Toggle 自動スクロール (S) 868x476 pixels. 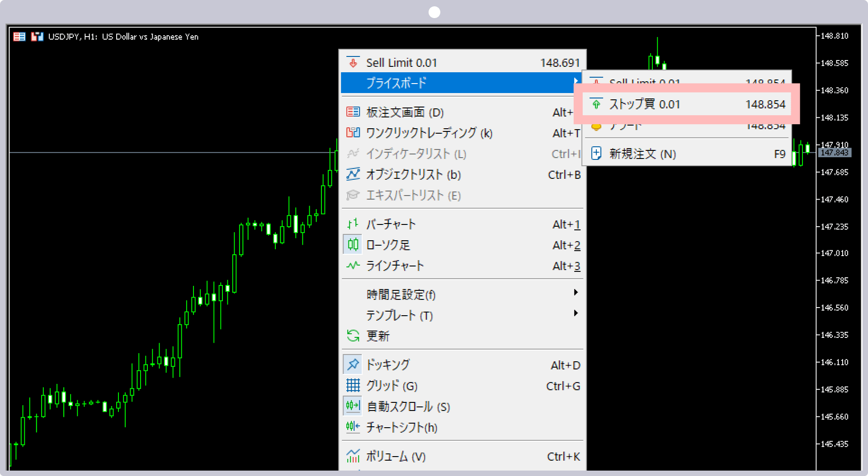pyautogui.click(x=463, y=406)
